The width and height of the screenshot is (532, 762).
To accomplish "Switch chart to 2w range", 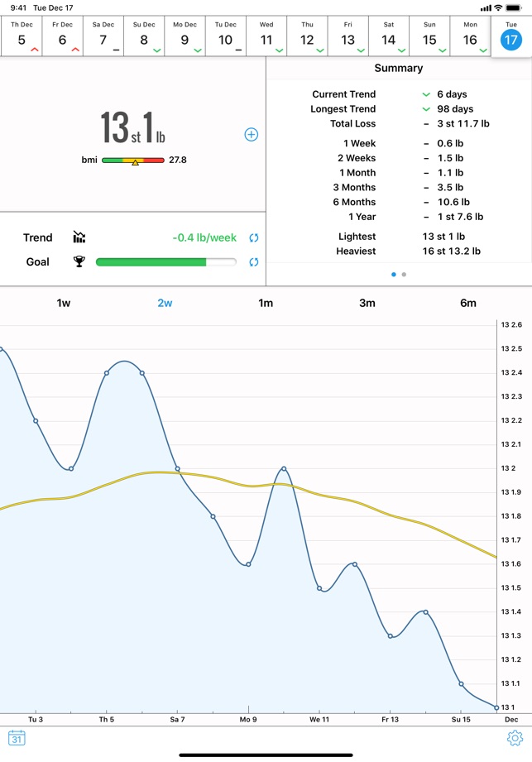I will (165, 303).
